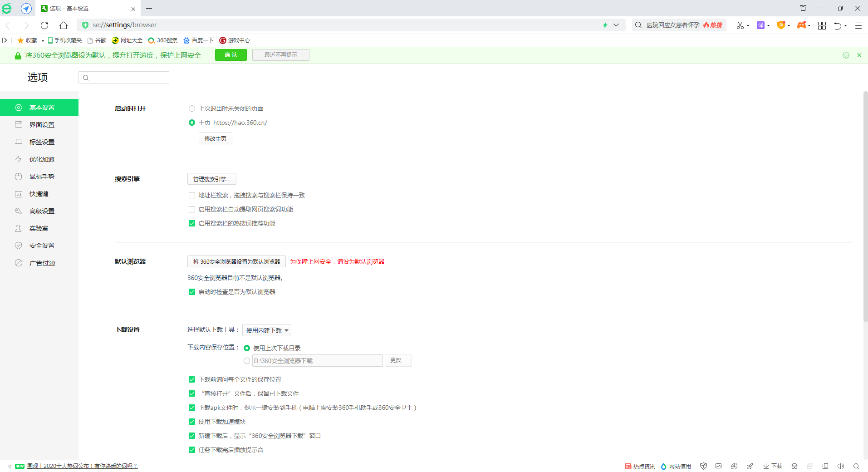Open the skin (shirt) icon in title bar
Image resolution: width=868 pixels, height=472 pixels.
click(x=803, y=8)
